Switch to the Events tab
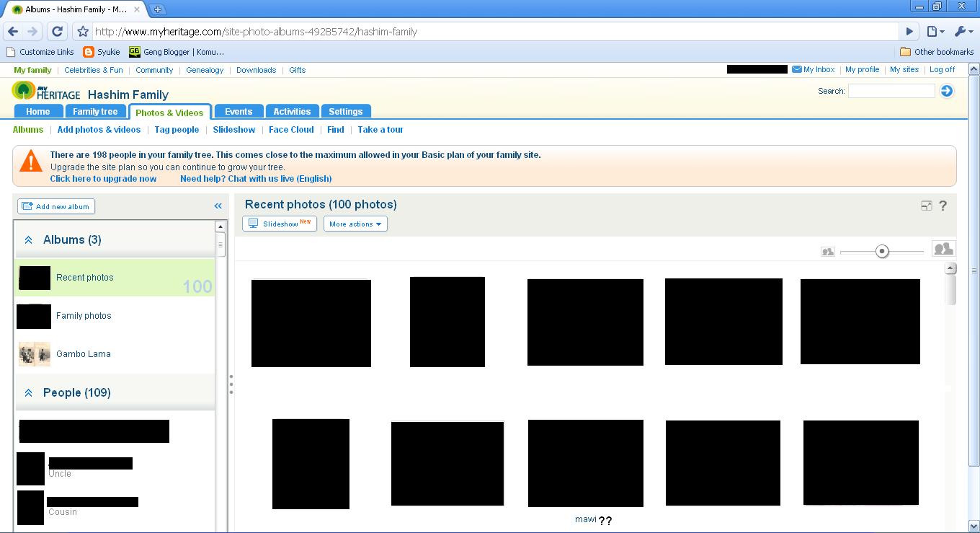Image resolution: width=980 pixels, height=533 pixels. pyautogui.click(x=239, y=112)
